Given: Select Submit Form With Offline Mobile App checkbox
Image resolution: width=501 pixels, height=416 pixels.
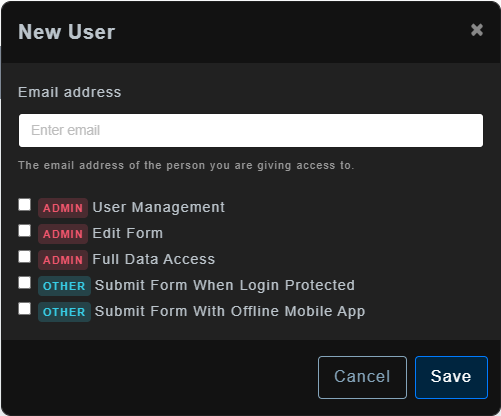Looking at the screenshot, I should point(25,309).
